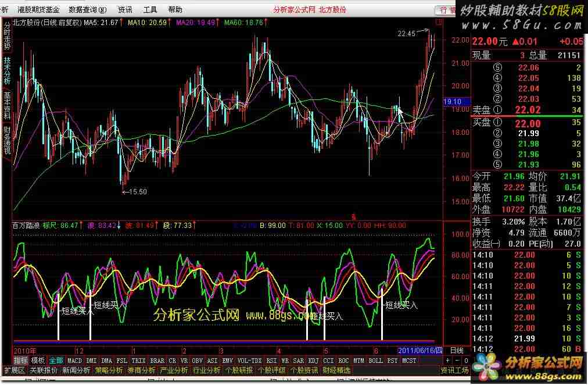This screenshot has width=588, height=385.
Task: Click the 行情 button at top right
Action: click(447, 10)
